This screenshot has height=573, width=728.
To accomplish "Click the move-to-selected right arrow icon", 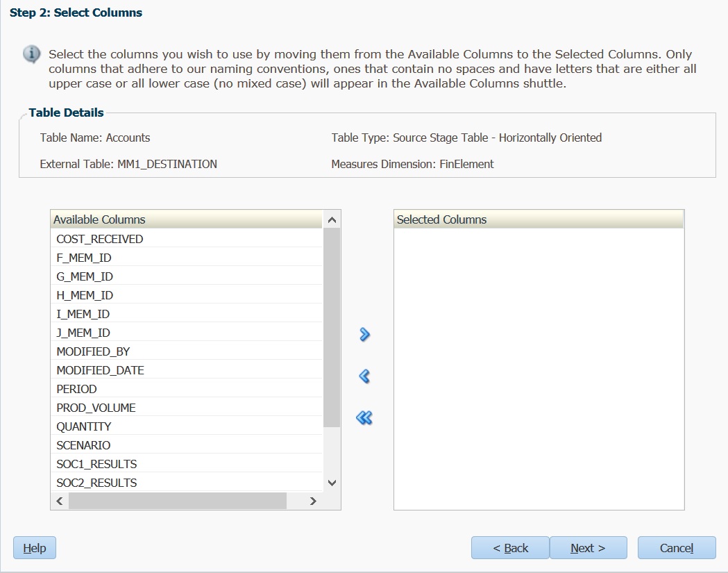I will 364,335.
